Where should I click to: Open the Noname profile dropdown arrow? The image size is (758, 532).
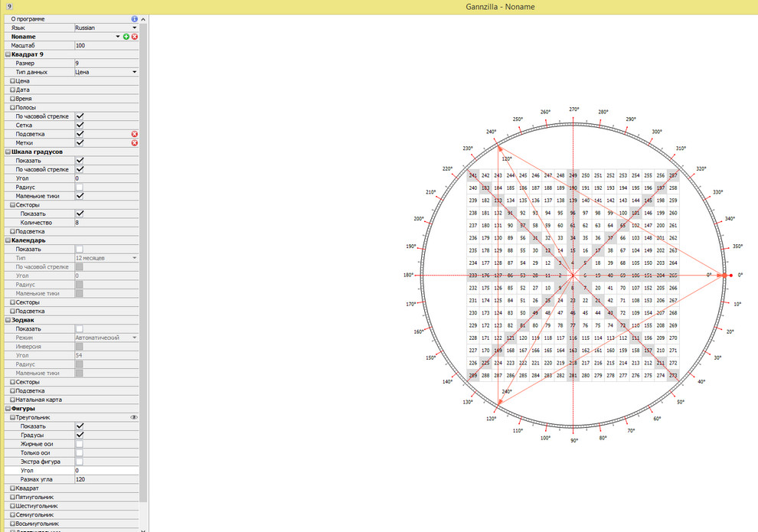118,37
